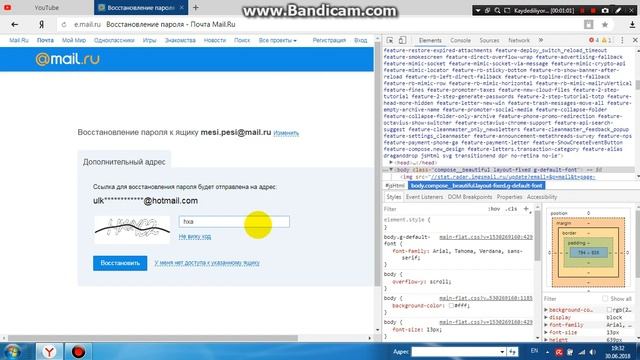Image resolution: width=640 pixels, height=360 pixels.
Task: Toggle DevTools device toolbar icon
Action: tap(402, 40)
